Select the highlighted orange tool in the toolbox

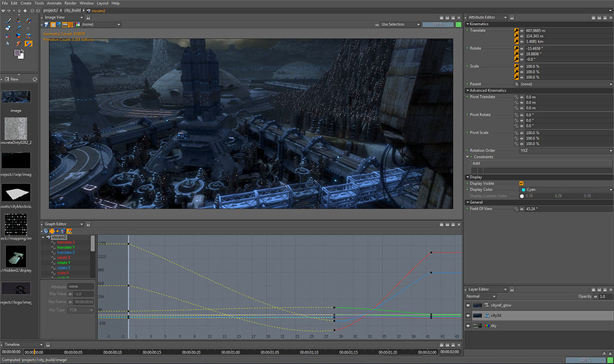coord(29,44)
